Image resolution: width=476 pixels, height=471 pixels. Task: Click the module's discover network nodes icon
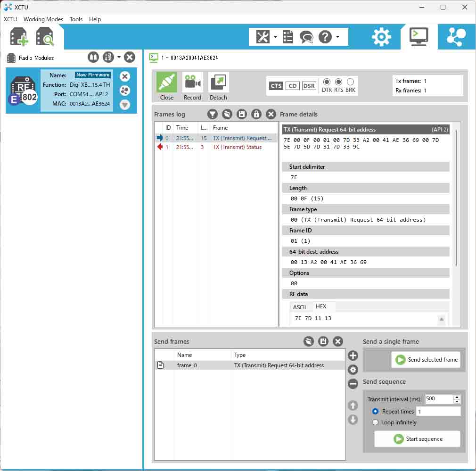click(x=125, y=91)
